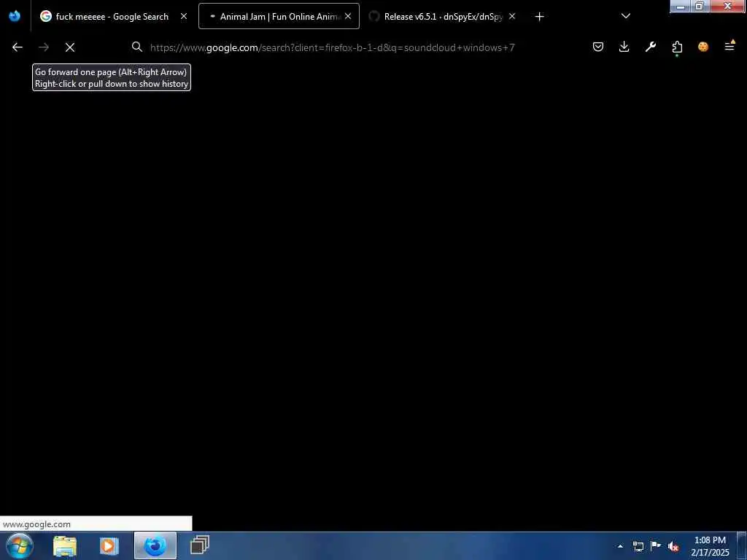Close the dnSpyEx Release tab
Screen dimensions: 747x560
pos(512,16)
